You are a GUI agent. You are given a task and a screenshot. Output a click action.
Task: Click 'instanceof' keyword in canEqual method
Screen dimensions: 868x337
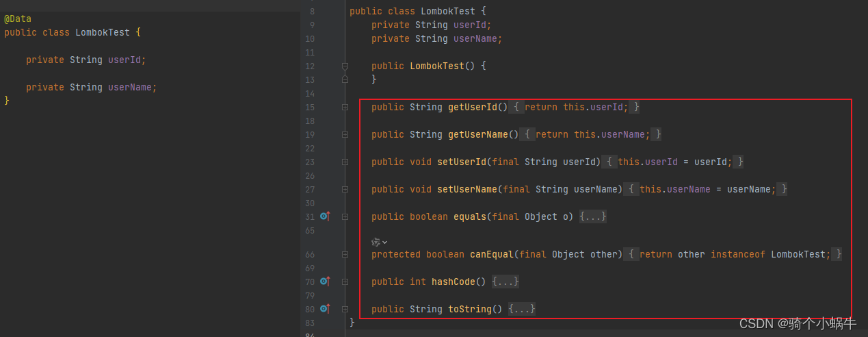click(738, 254)
